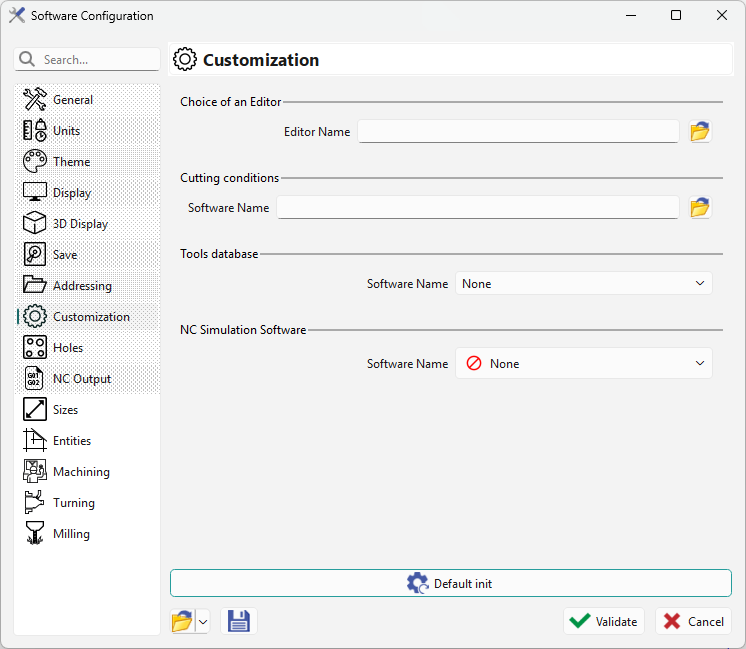Go to 3D Display cube settings
The height and width of the screenshot is (649, 746).
[79, 224]
